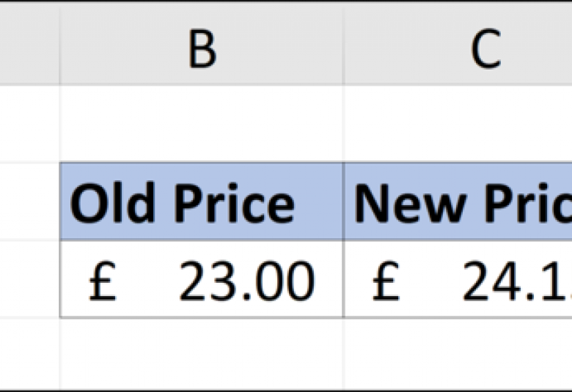Click the empty cell above New Price
This screenshot has height=392, width=572.
458,124
